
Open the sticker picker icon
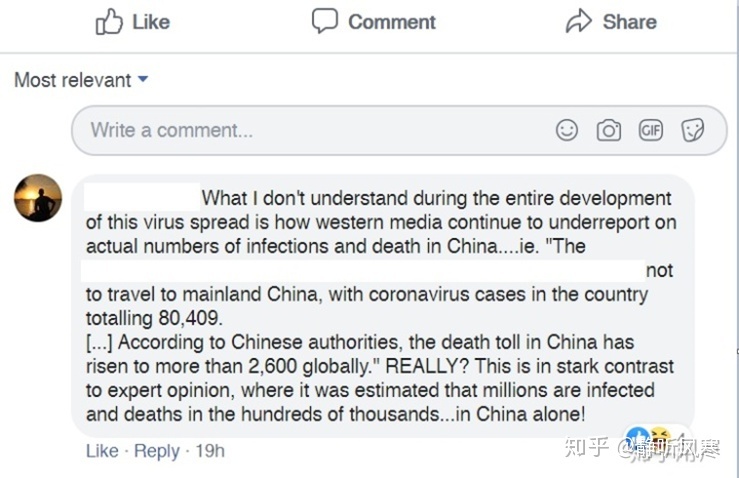pyautogui.click(x=693, y=130)
